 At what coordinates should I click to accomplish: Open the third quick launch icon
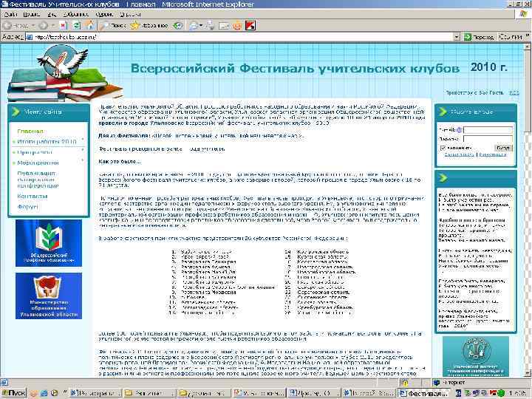click(54, 393)
